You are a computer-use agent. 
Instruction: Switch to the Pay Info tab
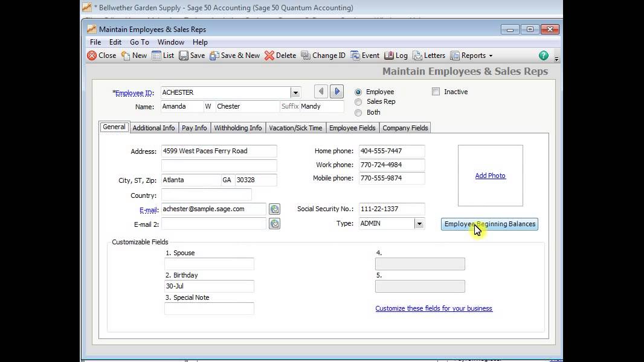point(195,128)
